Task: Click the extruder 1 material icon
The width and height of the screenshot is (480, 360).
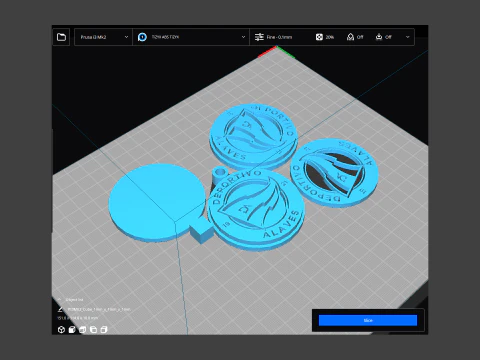Action: point(142,37)
